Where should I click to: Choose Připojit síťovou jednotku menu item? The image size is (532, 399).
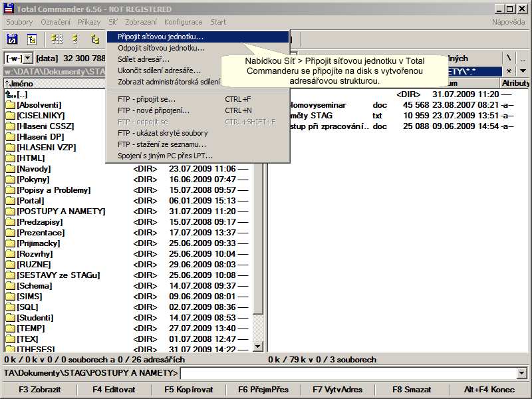point(198,37)
